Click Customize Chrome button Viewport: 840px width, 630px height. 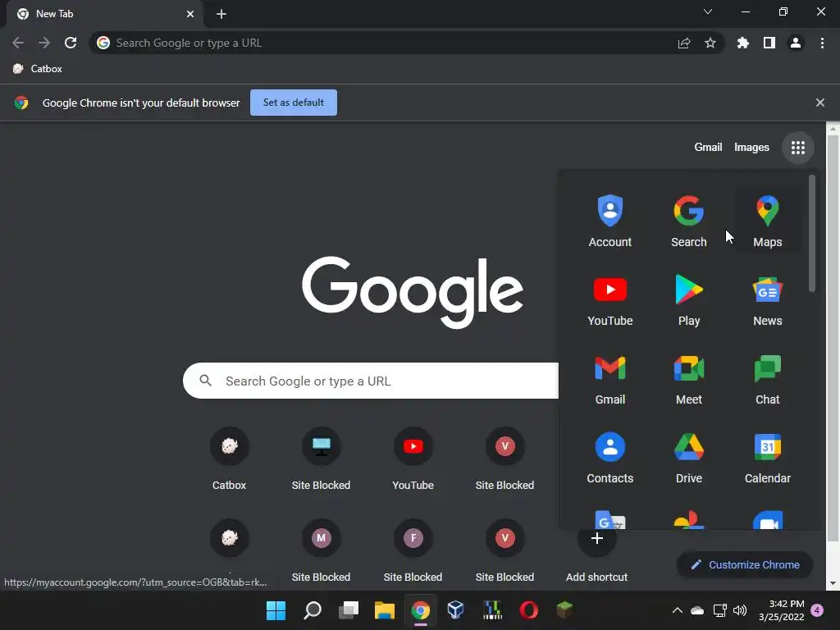745,564
